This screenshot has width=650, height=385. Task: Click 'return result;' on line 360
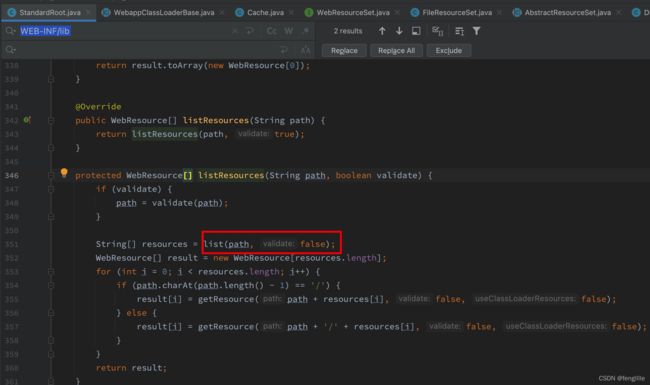(131, 368)
